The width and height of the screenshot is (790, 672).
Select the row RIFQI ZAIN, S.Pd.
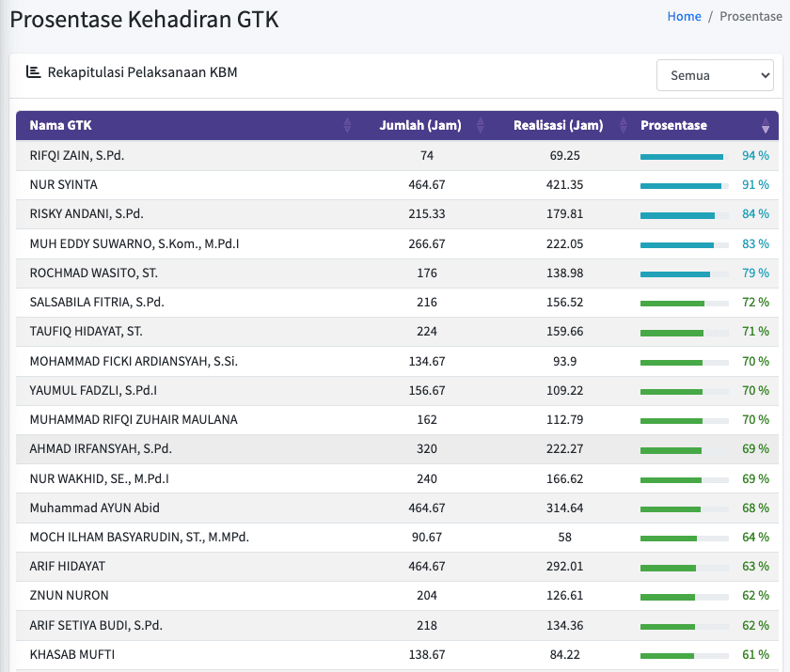pos(397,155)
